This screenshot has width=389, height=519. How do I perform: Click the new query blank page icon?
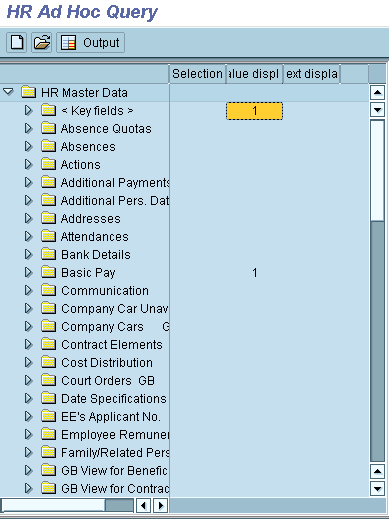click(x=17, y=42)
